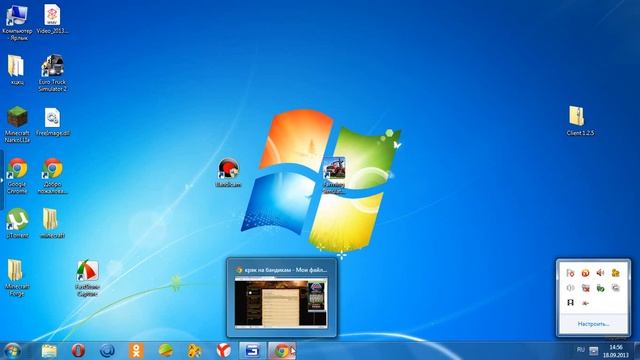Open the Windows Start menu orb
The height and width of the screenshot is (360, 640).
coord(12,351)
